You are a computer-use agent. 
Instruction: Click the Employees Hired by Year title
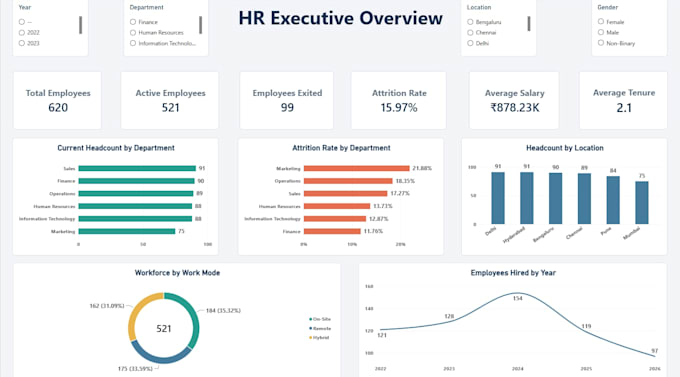513,273
